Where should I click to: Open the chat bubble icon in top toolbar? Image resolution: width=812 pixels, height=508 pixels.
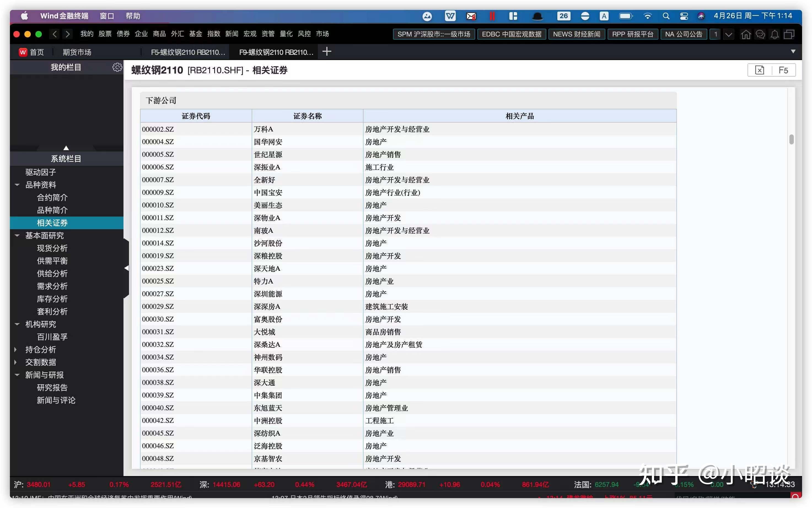[760, 34]
